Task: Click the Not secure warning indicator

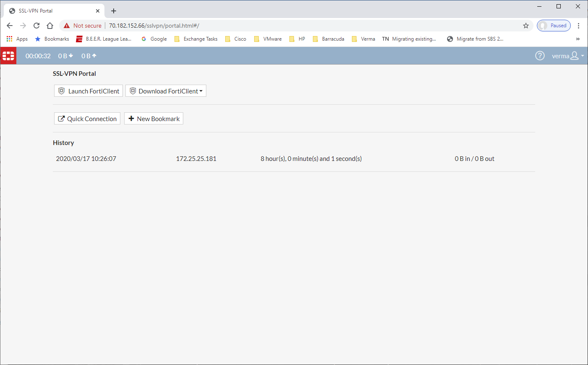Action: (x=83, y=26)
